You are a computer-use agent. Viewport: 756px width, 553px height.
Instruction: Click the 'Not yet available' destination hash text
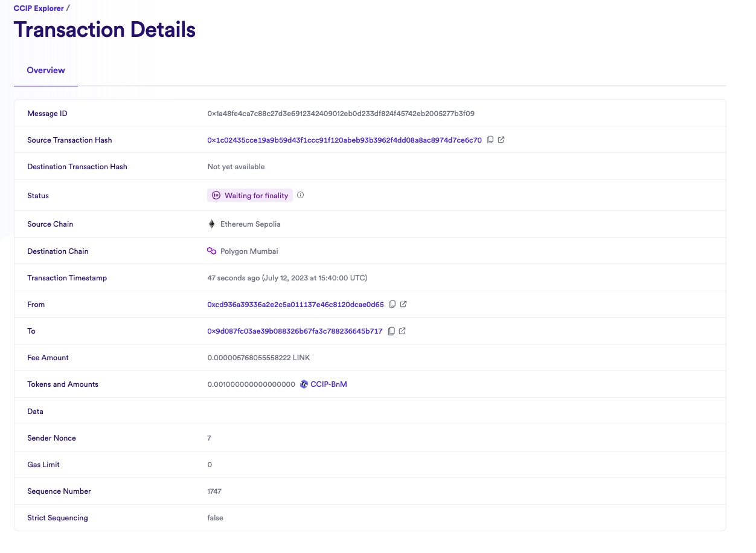click(x=236, y=167)
